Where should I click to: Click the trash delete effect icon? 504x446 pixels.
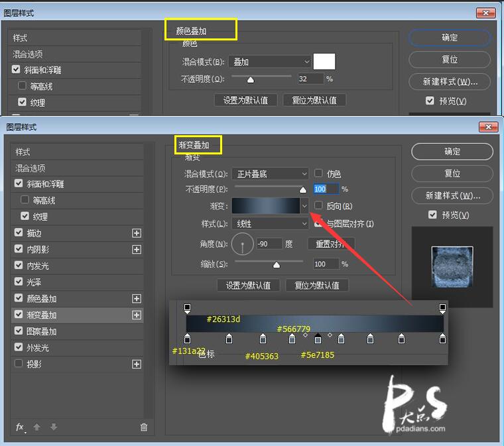click(144, 427)
